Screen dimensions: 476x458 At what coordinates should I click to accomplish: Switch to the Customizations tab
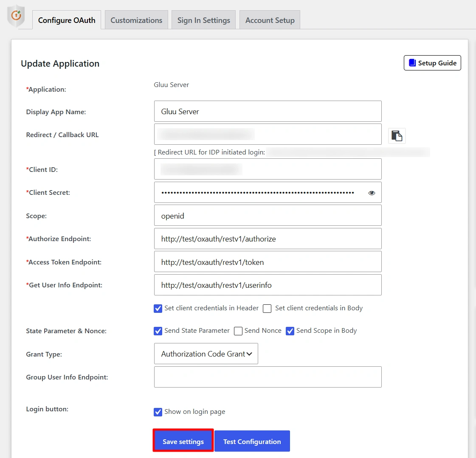pos(136,20)
